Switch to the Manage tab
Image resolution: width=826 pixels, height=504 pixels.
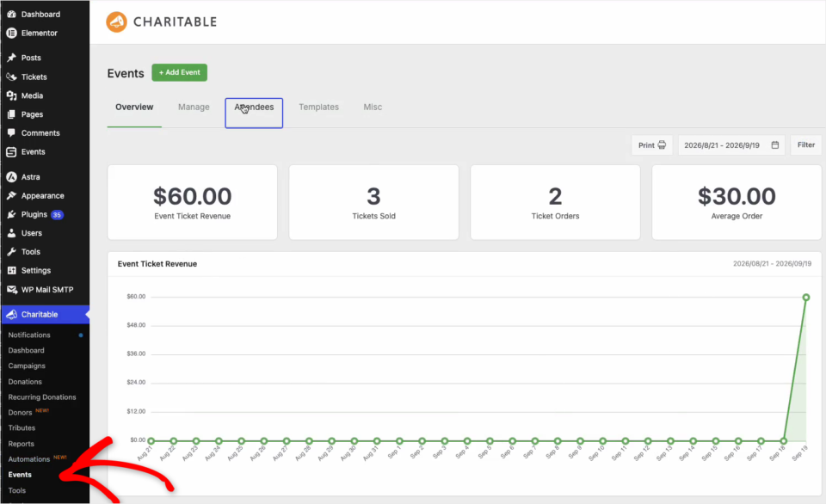coord(194,107)
